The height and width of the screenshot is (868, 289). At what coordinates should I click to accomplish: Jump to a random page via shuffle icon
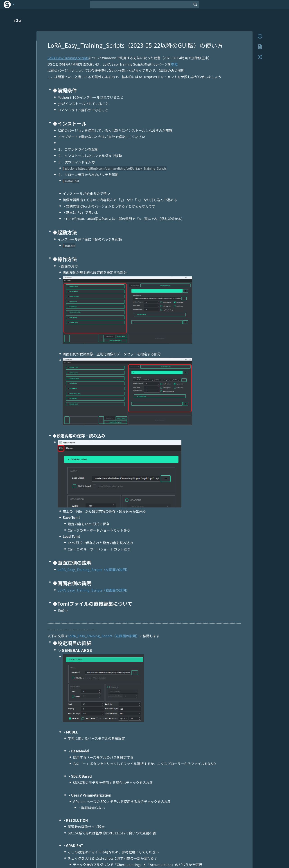click(x=260, y=57)
